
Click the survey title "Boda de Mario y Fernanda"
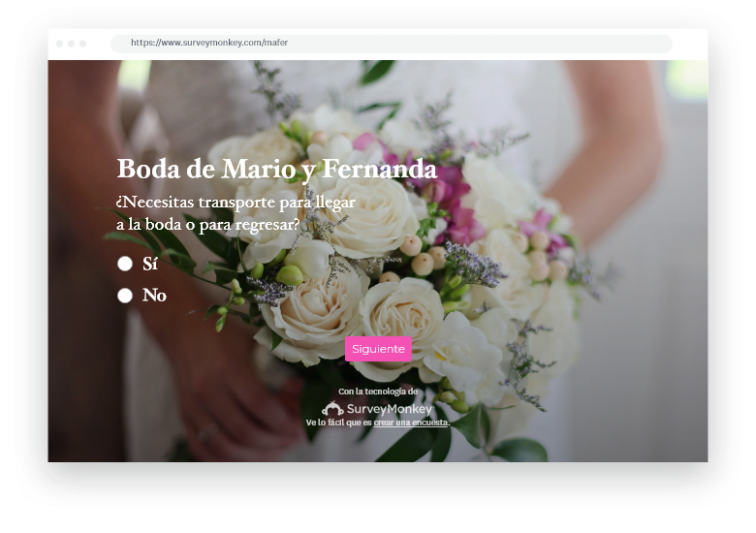click(277, 170)
